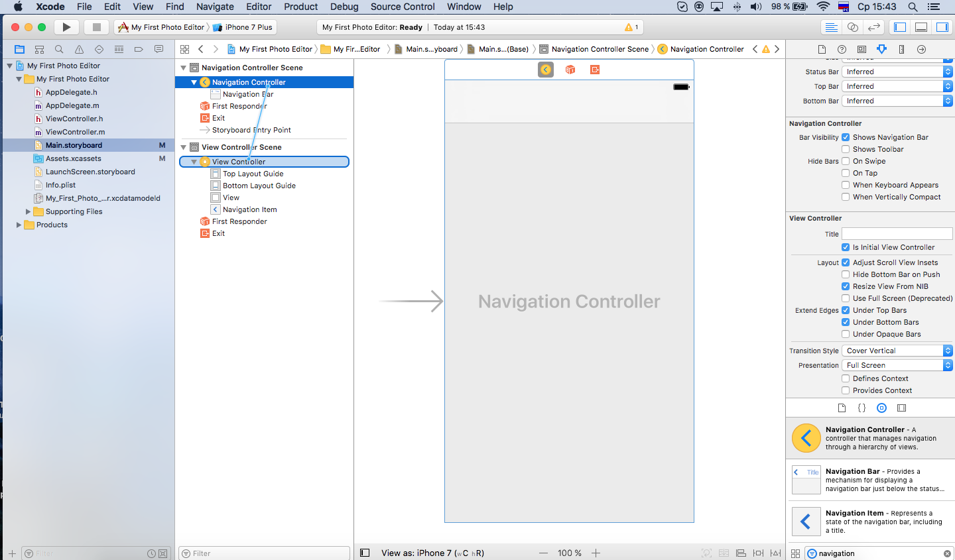Open the Project navigator
This screenshot has width=955, height=560.
point(19,49)
